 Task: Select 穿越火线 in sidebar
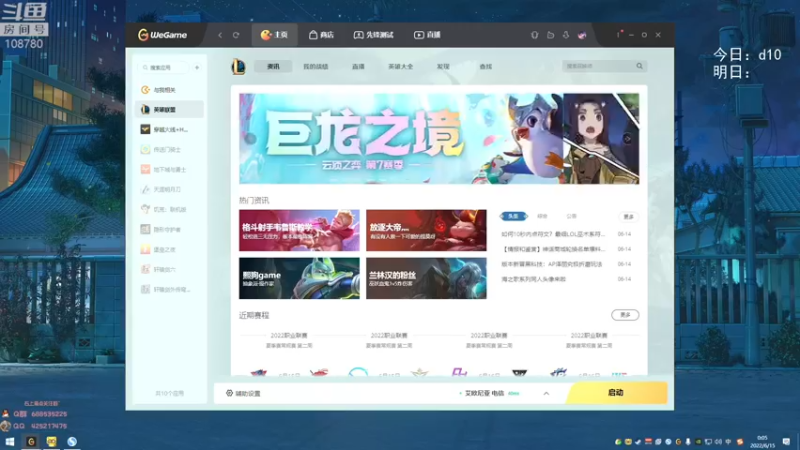169,130
